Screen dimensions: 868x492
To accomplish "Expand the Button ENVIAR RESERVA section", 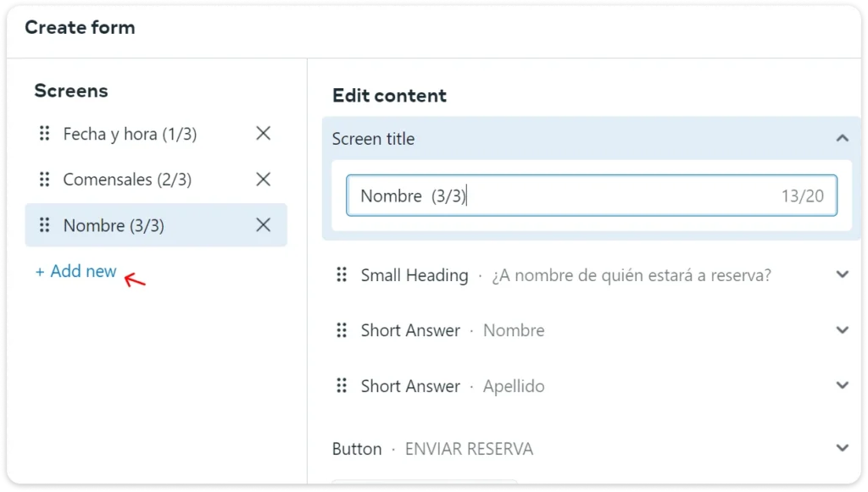I will (x=842, y=448).
